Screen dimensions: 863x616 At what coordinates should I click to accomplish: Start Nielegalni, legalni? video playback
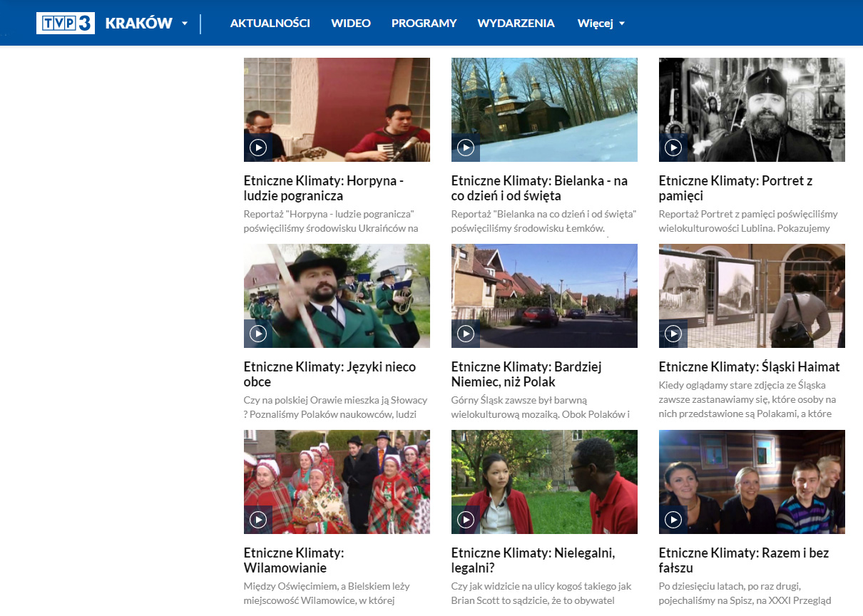(466, 520)
